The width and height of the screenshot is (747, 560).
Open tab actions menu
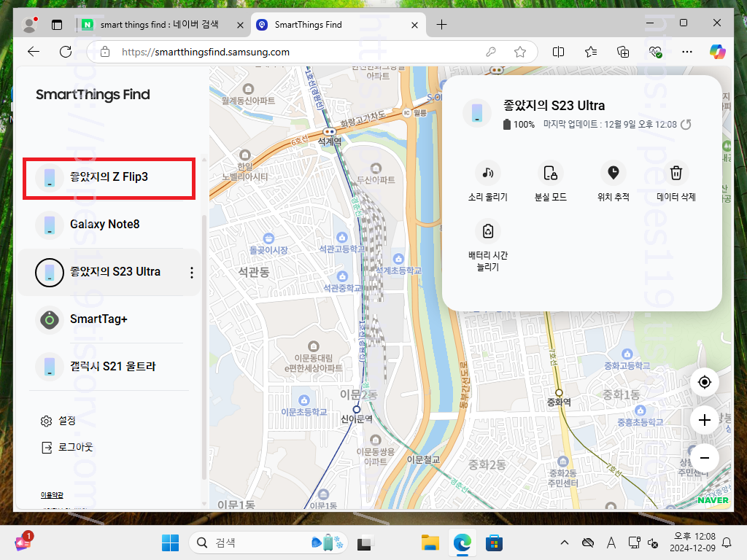click(57, 25)
